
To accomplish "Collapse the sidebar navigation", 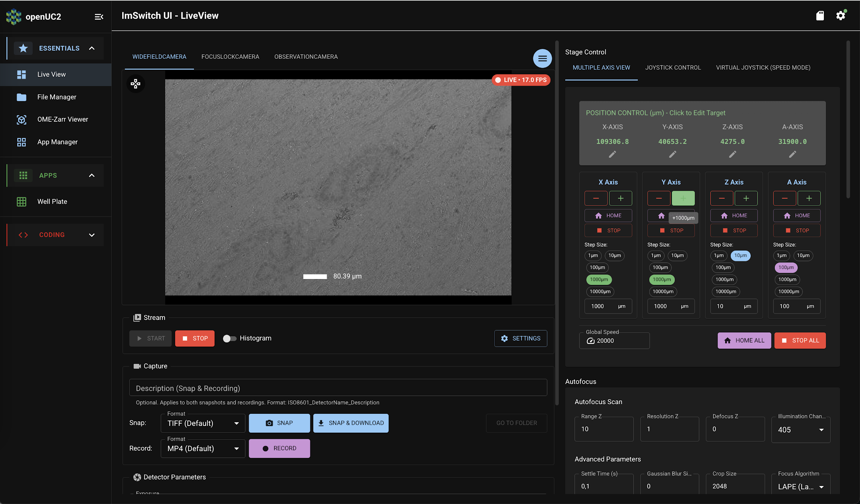I will pos(99,16).
